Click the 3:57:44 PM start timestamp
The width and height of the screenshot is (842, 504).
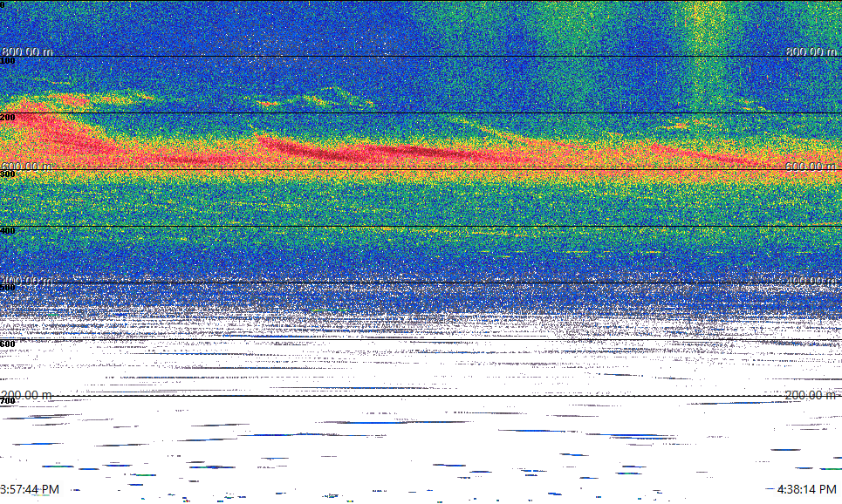[31, 490]
